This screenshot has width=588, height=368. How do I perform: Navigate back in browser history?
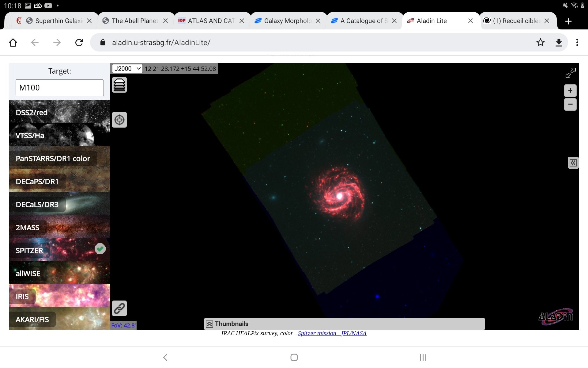pyautogui.click(x=35, y=42)
